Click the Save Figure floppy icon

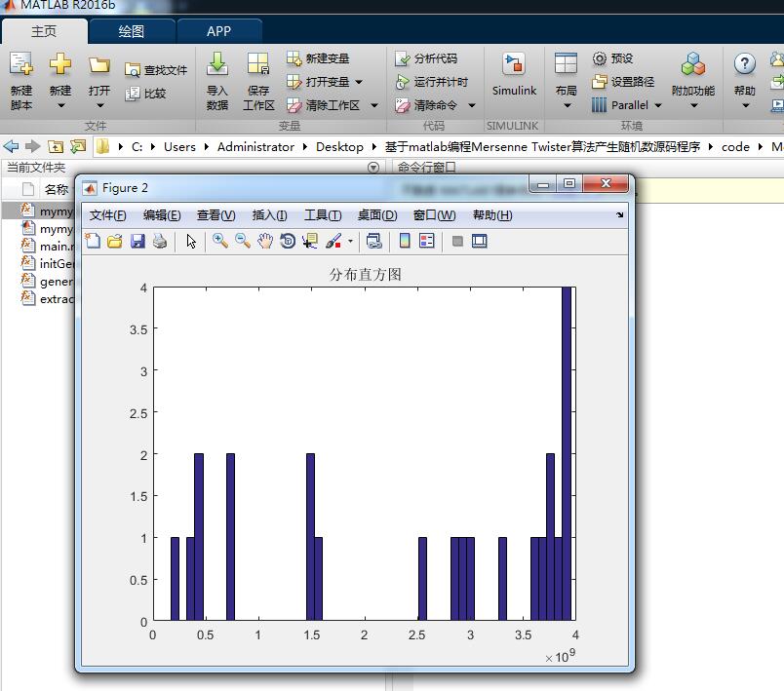[137, 242]
